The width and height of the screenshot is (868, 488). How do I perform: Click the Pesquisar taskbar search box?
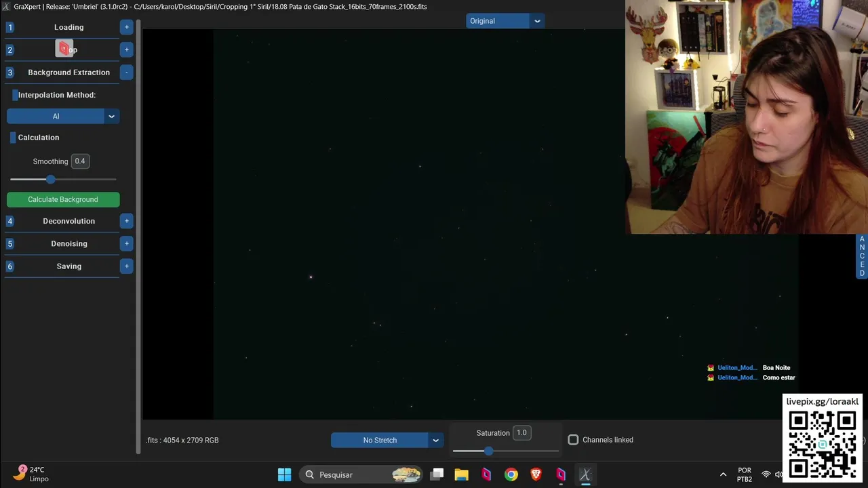point(361,474)
